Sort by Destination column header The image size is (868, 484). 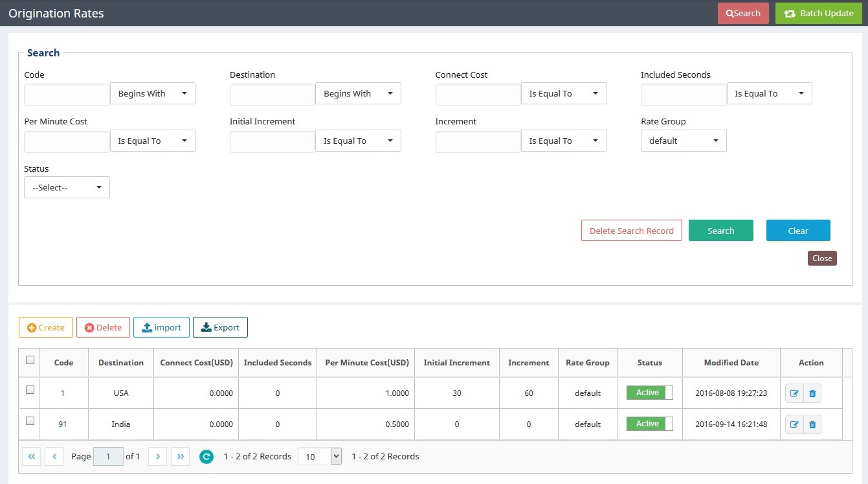121,363
